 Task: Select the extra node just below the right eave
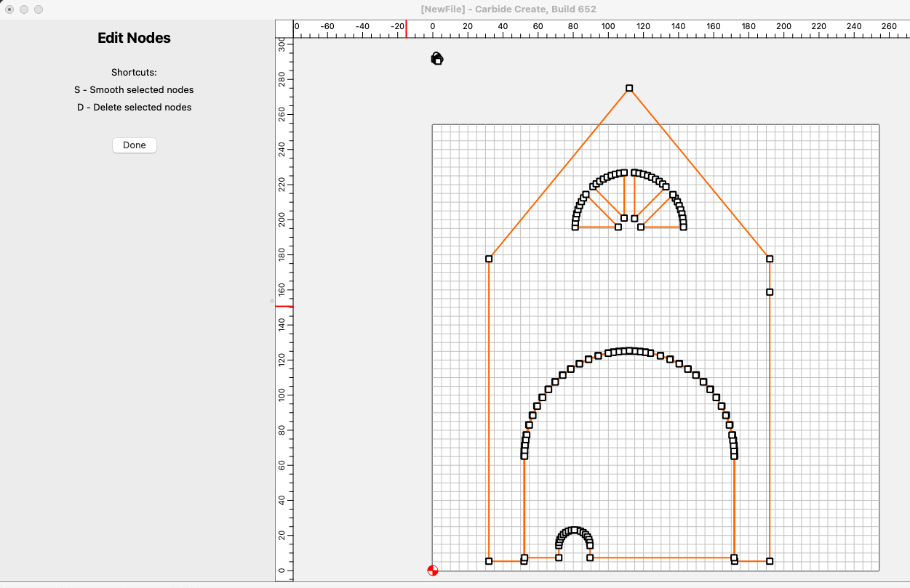(770, 292)
